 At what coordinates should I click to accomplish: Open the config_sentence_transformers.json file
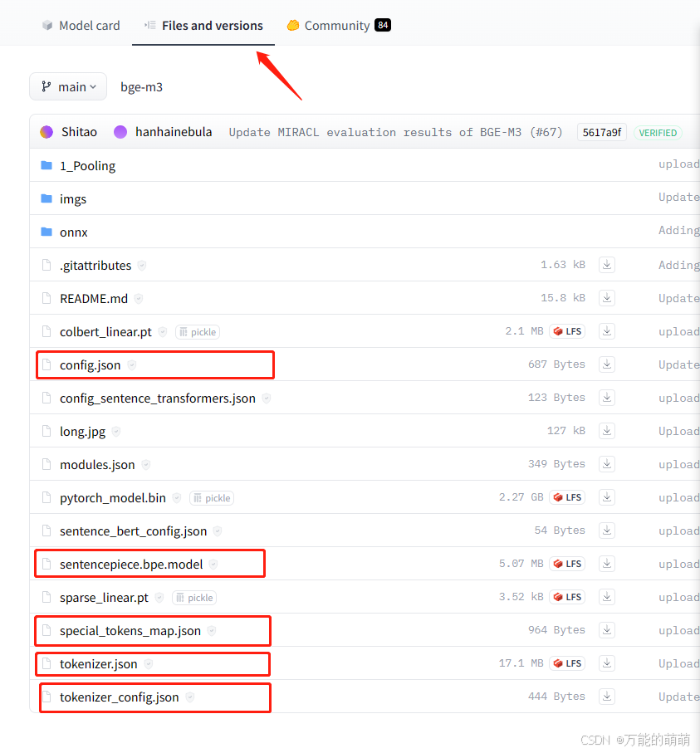[158, 399]
